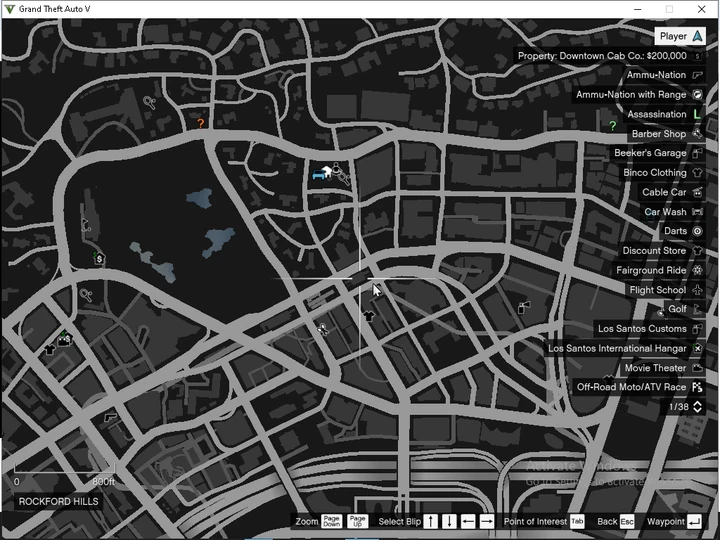Click the Zoom Page Down key button
Screen dimensions: 720x540
(331, 521)
